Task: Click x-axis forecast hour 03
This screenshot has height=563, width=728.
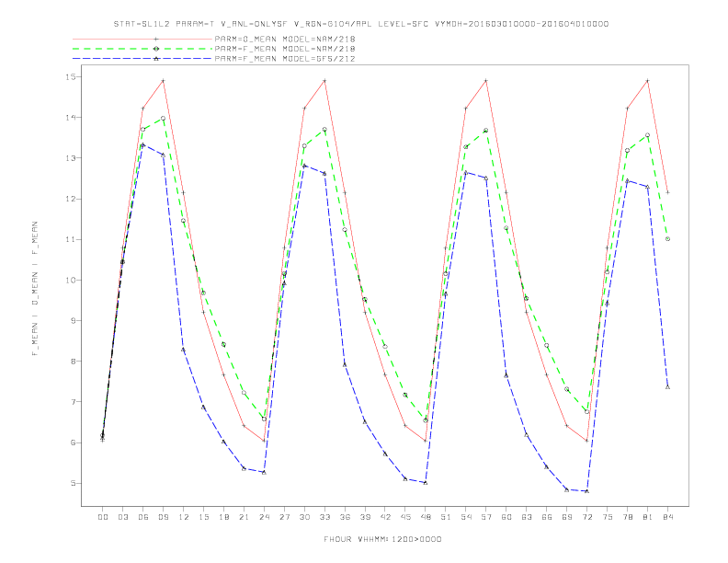Action: click(122, 517)
